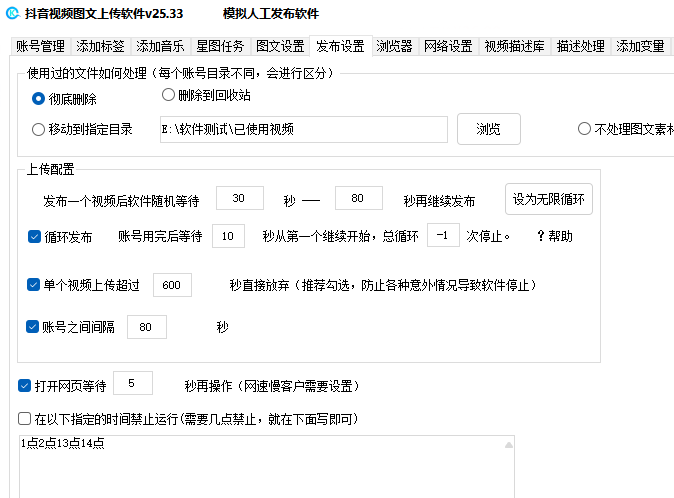Select the 彻底删除 radio option
Viewport: 674px width, 498px height.
coord(39,99)
